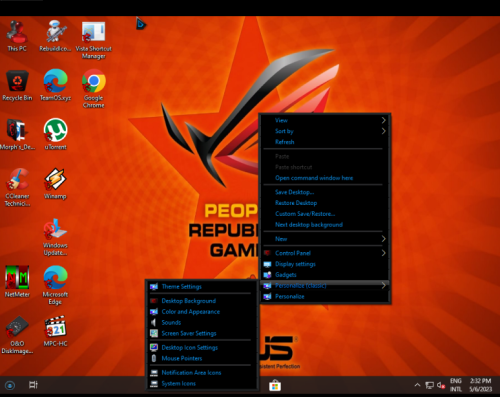
Task: Open the This PC desktop icon
Action: [17, 36]
